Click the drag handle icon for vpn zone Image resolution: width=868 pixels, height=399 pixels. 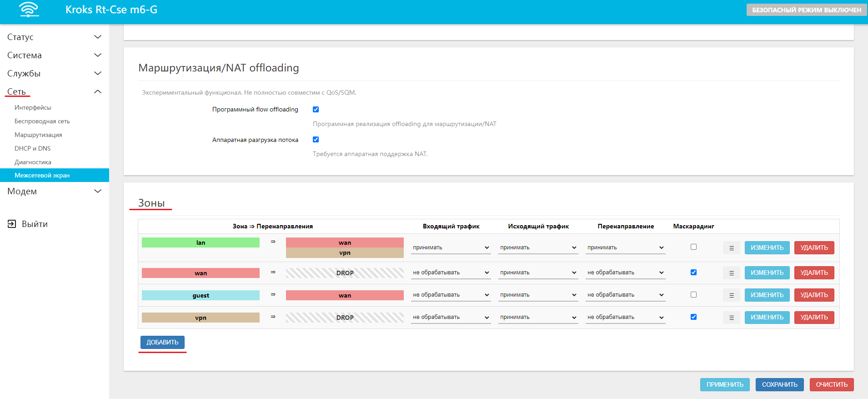pyautogui.click(x=731, y=318)
